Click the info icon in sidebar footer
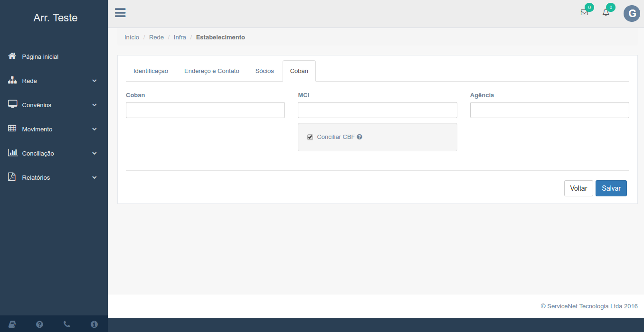644x332 pixels. coord(94,324)
